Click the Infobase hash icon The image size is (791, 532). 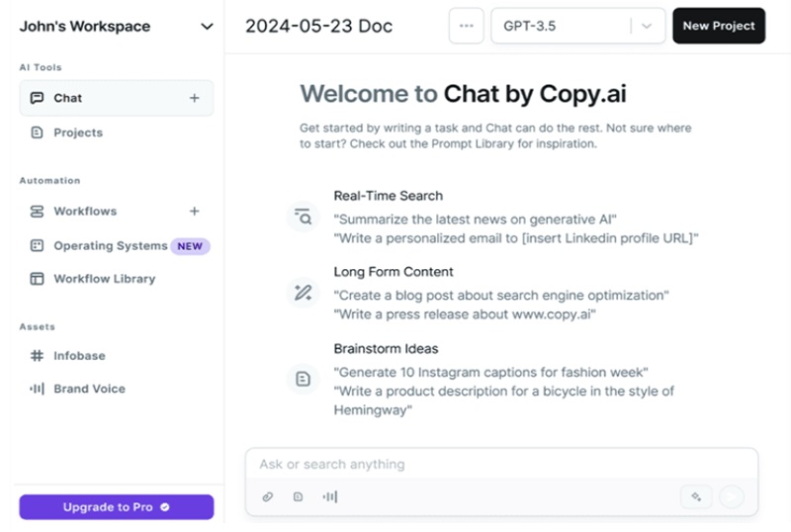coord(37,356)
